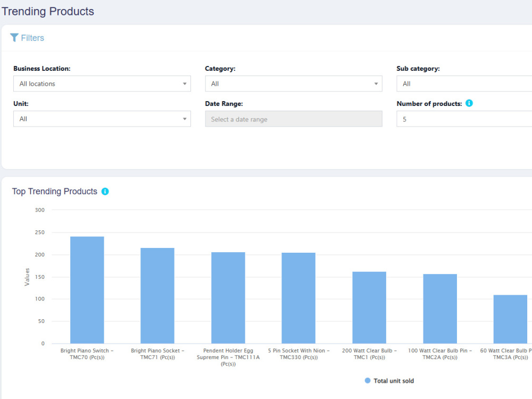Click the Top Trending Products heading

[x=55, y=192]
